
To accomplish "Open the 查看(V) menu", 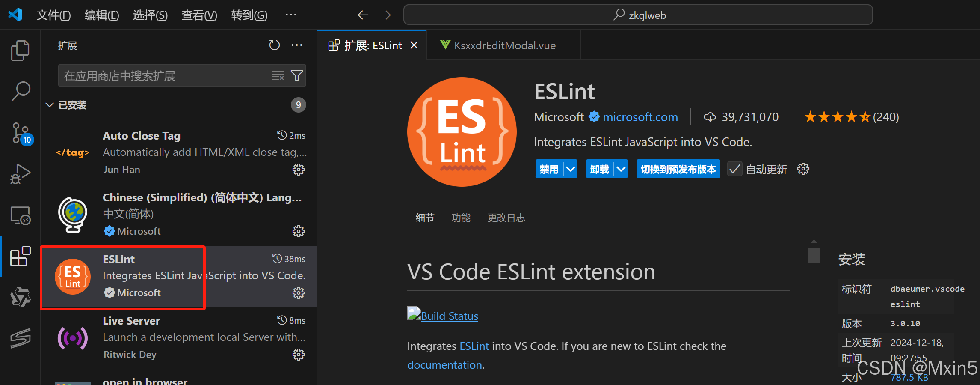I will [x=199, y=15].
